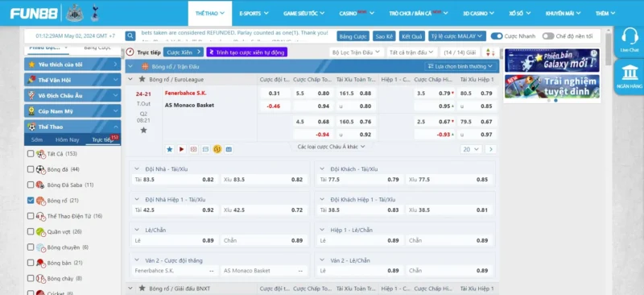This screenshot has width=644, height=295.
Task: Click the gold coin icon in match row
Action: coord(217,149)
